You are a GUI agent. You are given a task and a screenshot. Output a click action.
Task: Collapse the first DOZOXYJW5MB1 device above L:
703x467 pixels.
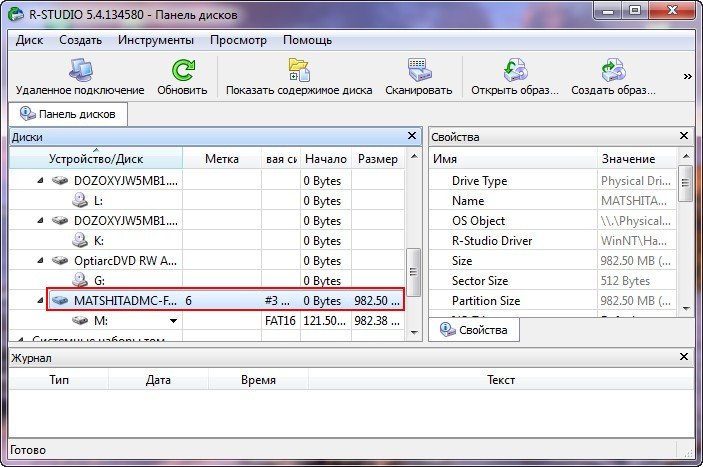pyautogui.click(x=40, y=181)
